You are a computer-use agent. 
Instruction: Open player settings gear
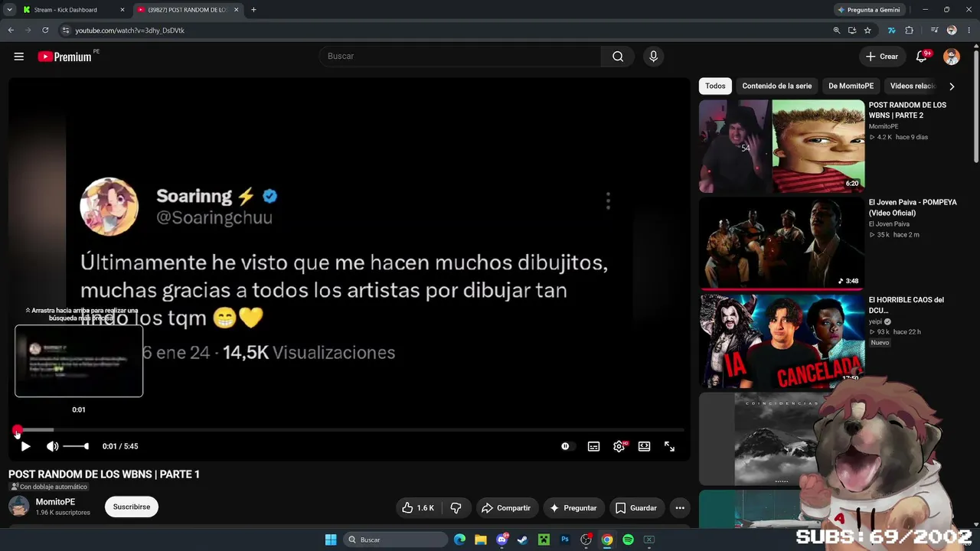[619, 446]
